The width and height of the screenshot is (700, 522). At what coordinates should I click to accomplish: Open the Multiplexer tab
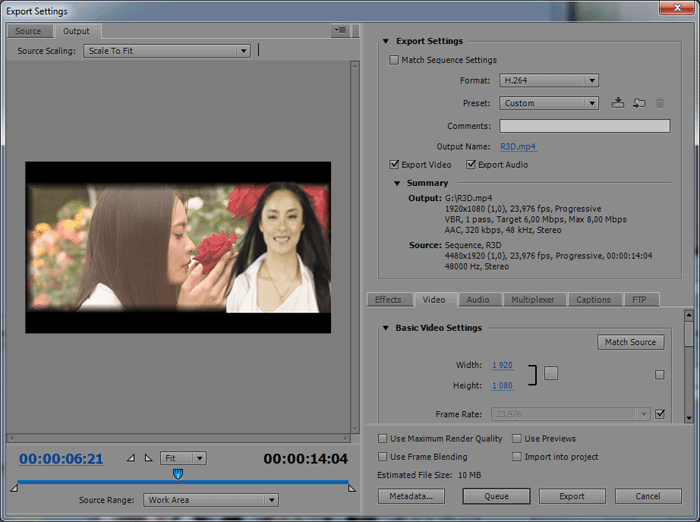pos(533,300)
